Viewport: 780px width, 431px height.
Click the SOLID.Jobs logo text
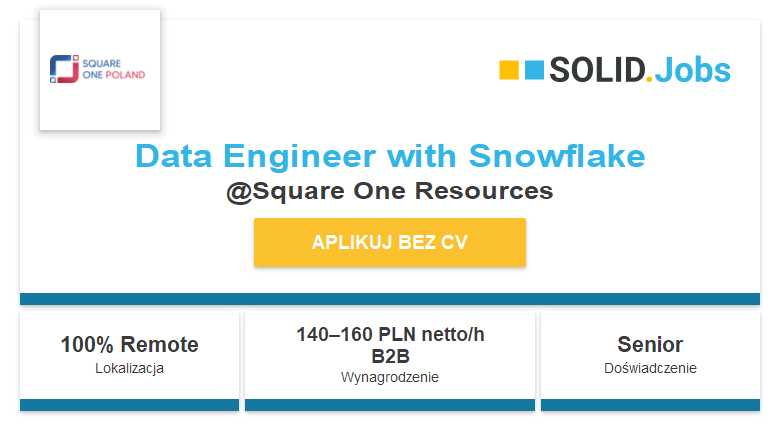(640, 70)
